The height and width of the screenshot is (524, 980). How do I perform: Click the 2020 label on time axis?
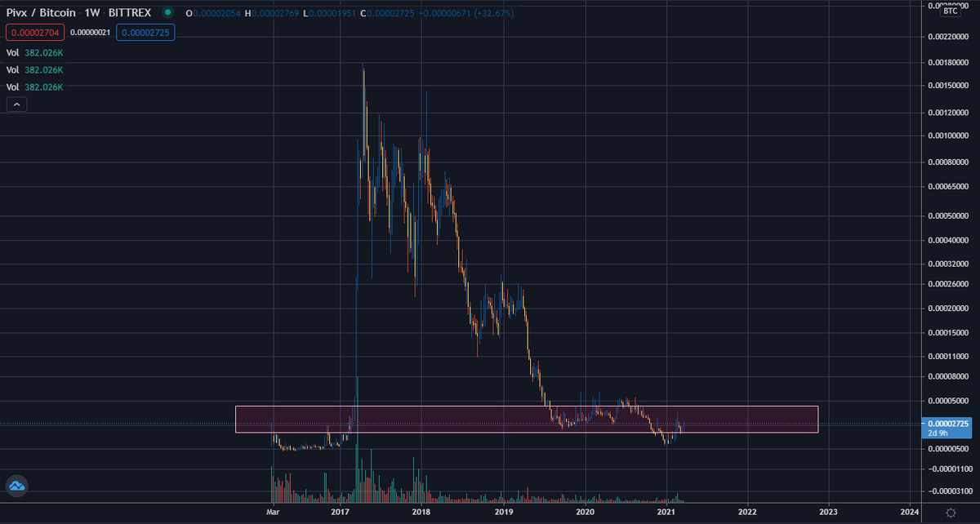(585, 511)
